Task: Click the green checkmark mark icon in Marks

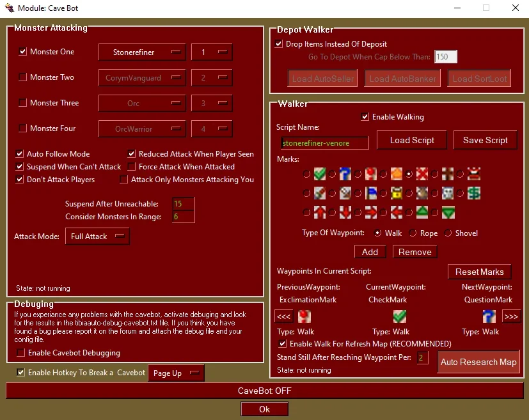Action: (x=319, y=174)
